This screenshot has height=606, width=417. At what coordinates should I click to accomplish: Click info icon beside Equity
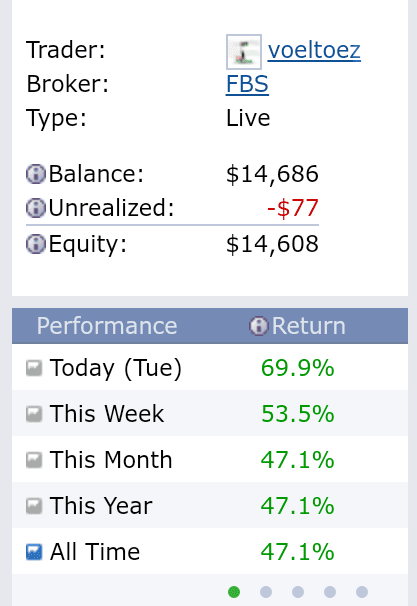tap(36, 244)
